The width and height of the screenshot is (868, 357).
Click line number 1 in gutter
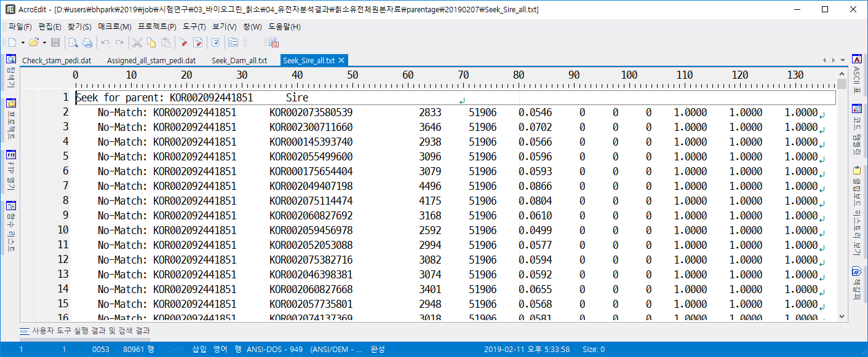(x=65, y=97)
